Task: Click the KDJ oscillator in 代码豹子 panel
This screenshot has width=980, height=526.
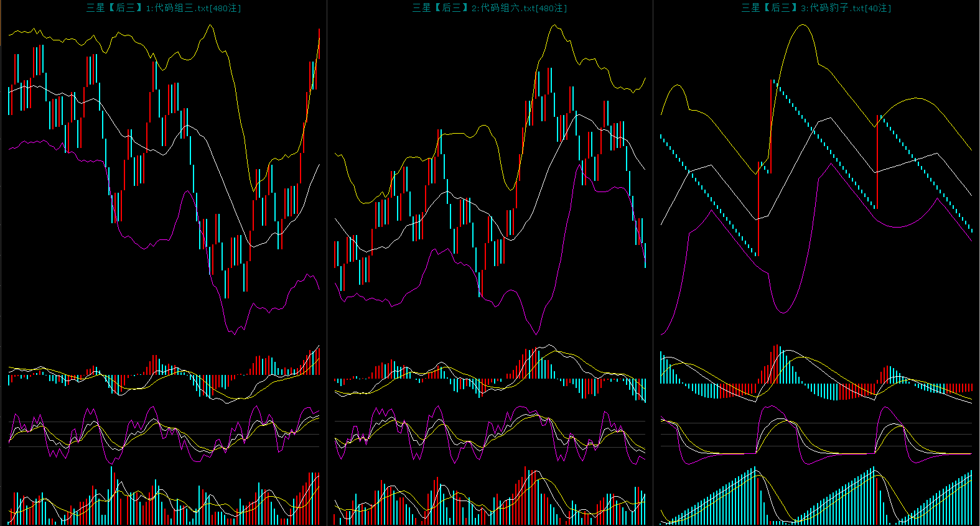Action: click(x=816, y=434)
